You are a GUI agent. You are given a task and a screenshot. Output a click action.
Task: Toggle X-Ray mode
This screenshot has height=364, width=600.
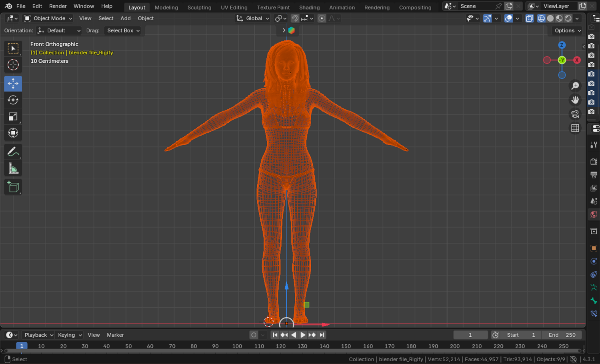[x=530, y=18]
